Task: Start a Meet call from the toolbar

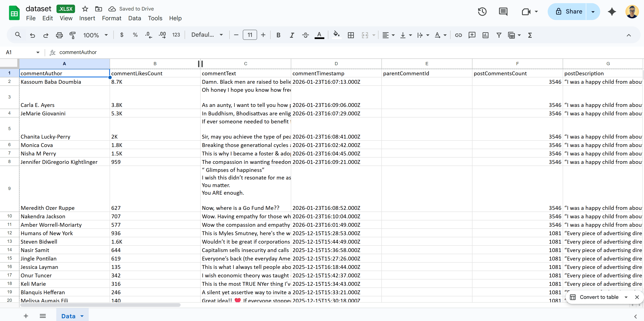Action: 526,12
